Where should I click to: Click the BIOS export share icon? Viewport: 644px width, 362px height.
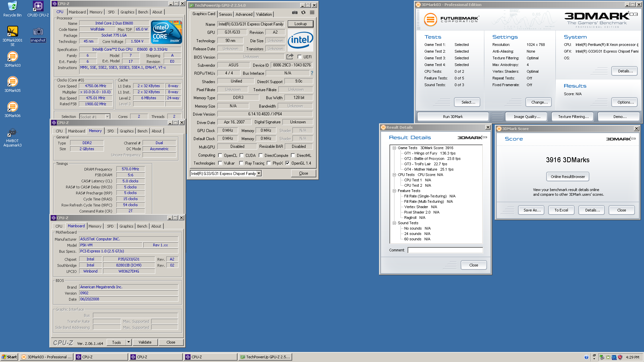click(290, 57)
